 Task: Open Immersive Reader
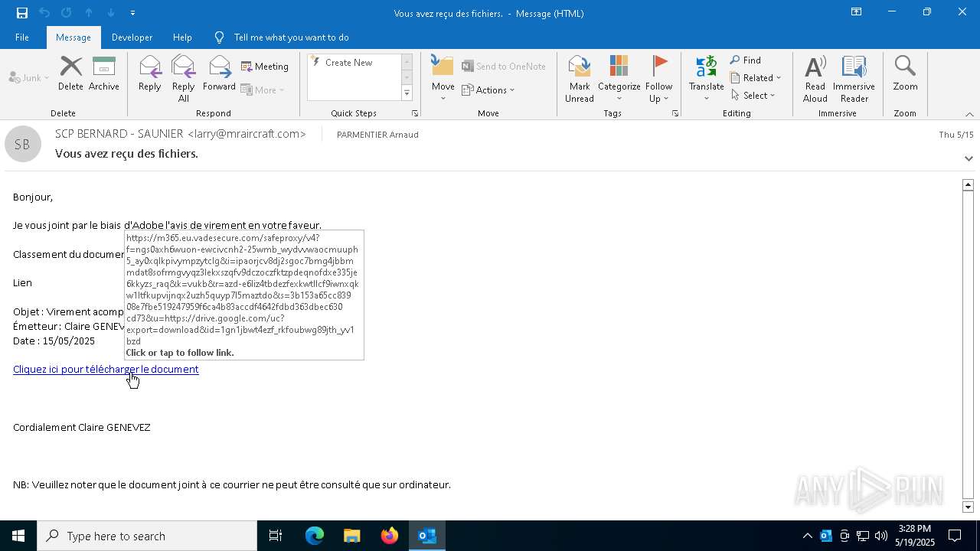pyautogui.click(x=854, y=79)
